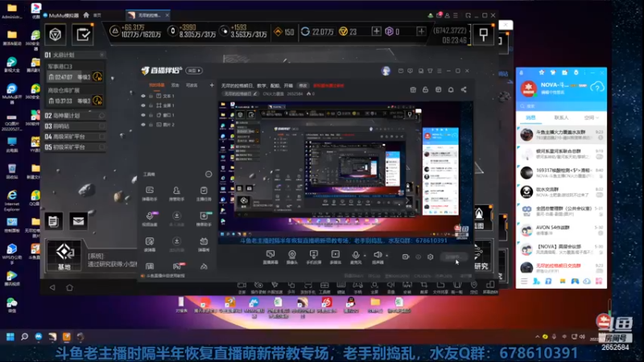Hide the 图片 2 source
The image size is (644, 362).
click(143, 125)
